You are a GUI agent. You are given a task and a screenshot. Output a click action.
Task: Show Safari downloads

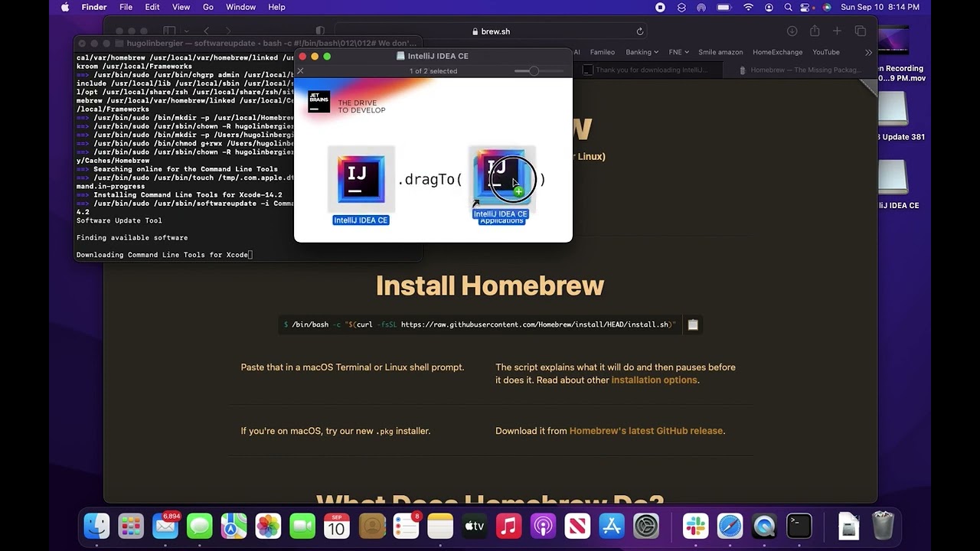click(792, 31)
